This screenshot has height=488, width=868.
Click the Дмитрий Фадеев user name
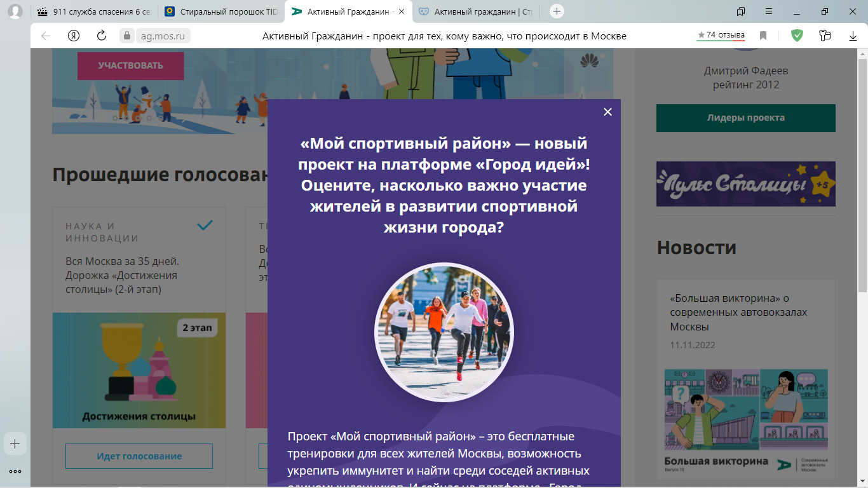pos(745,71)
